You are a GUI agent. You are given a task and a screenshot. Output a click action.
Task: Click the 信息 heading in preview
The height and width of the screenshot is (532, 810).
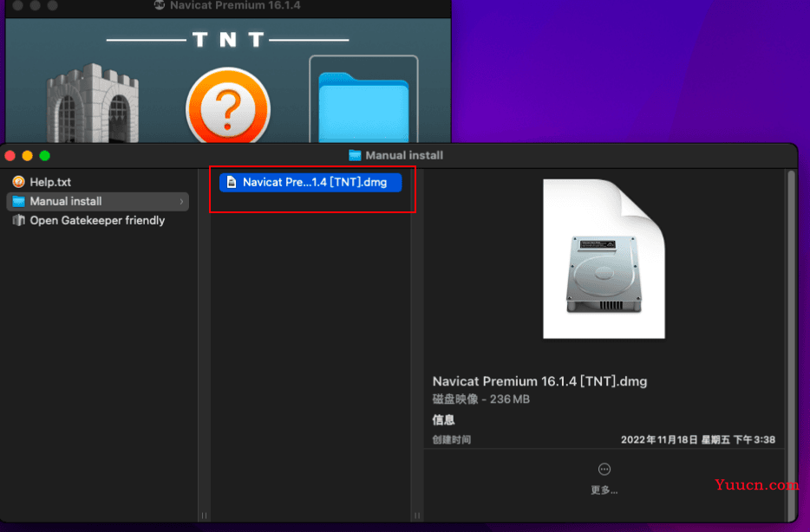pyautogui.click(x=443, y=420)
